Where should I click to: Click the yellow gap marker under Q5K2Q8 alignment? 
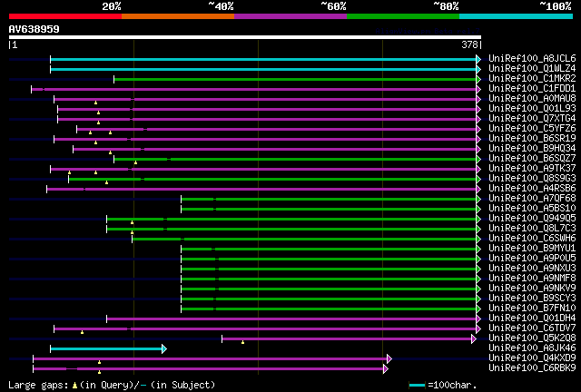(x=242, y=342)
